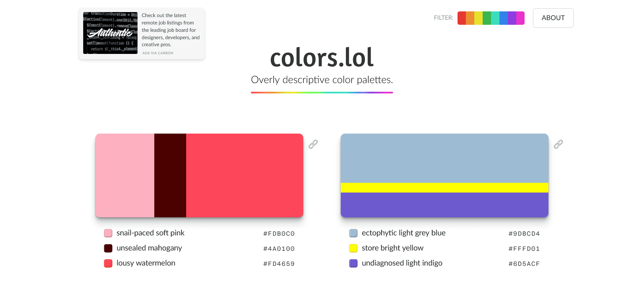
Task: Click the ectophytic light grey blue swatch icon
Action: coord(353,233)
